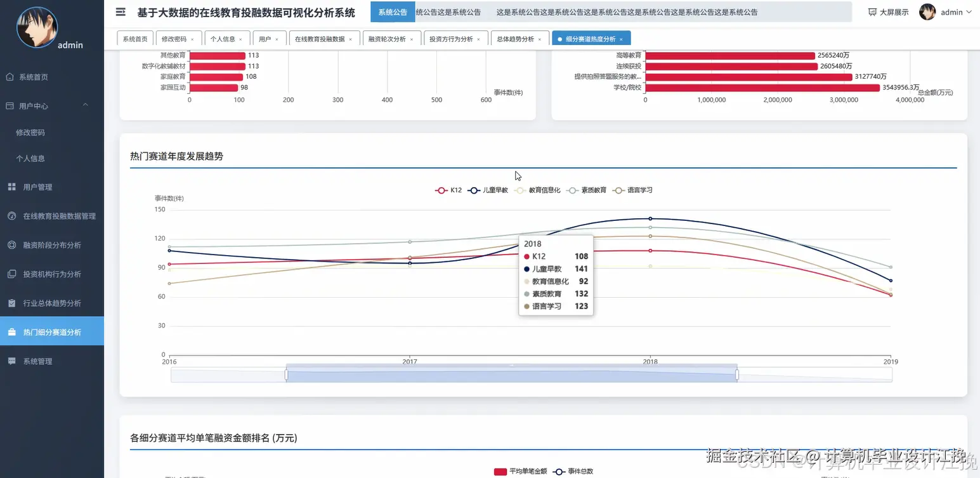The height and width of the screenshot is (478, 980).
Task: Click the grid icon beside 用户管理
Action: tap(11, 187)
